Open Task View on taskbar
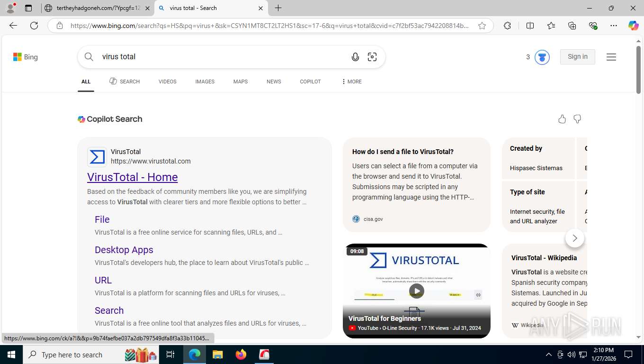The height and width of the screenshot is (364, 644). pos(170,355)
